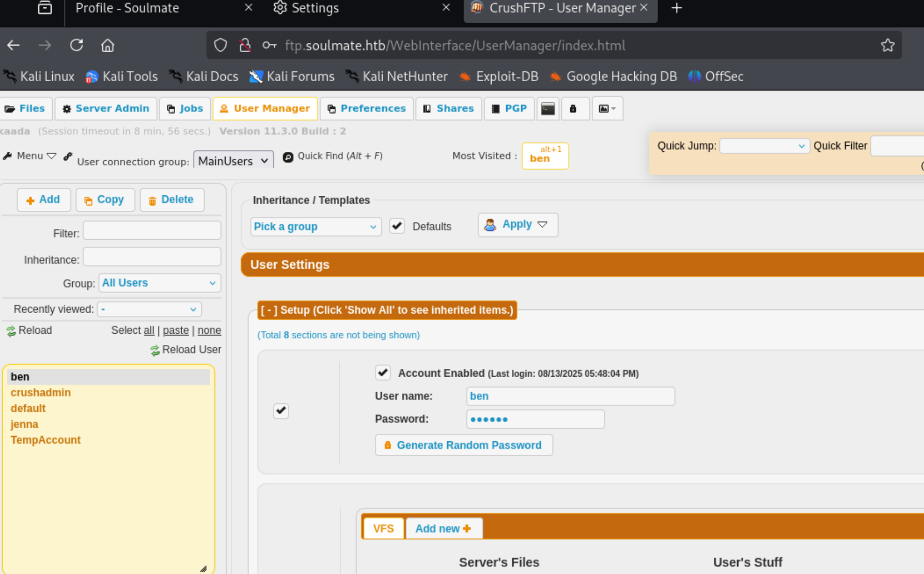Click the padlock icon beside PGP tab
Image resolution: width=924 pixels, height=574 pixels.
click(x=573, y=108)
